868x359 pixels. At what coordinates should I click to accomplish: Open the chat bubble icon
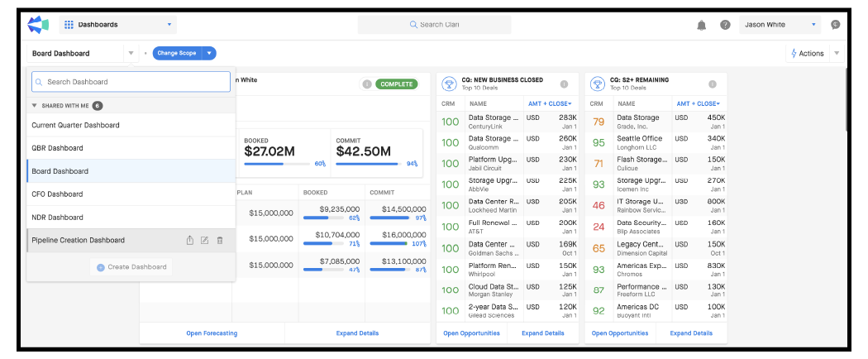tap(836, 24)
